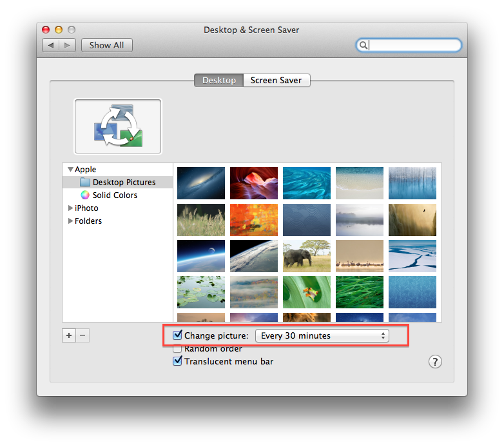
Task: Choose the galaxy wallpaper thumbnail
Action: 201,183
